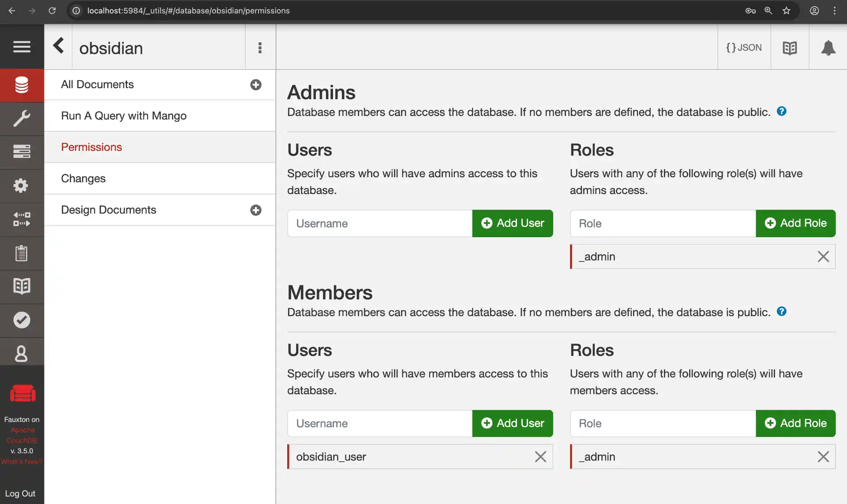
Task: Open the user account sidebar icon
Action: 22,354
